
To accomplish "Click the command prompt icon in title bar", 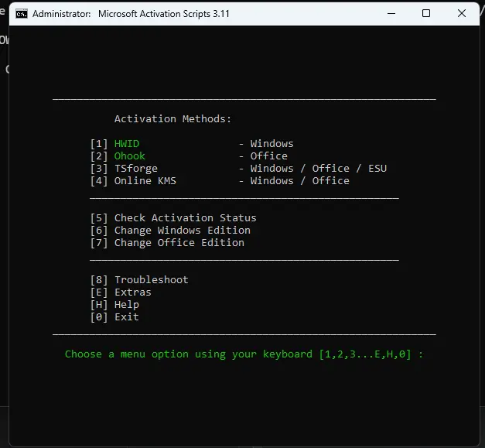I will pyautogui.click(x=22, y=14).
